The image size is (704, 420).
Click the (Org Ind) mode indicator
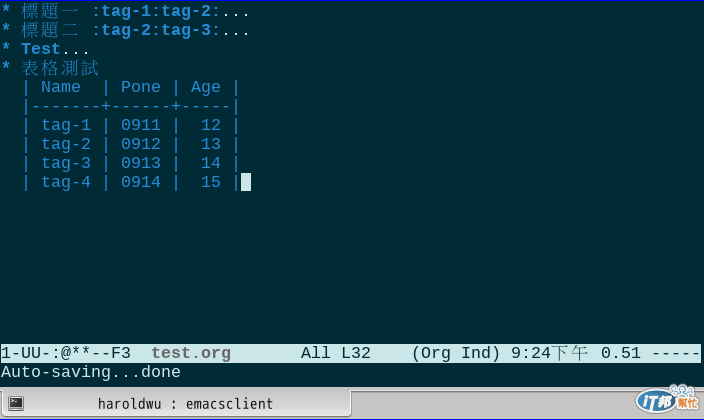coord(455,353)
